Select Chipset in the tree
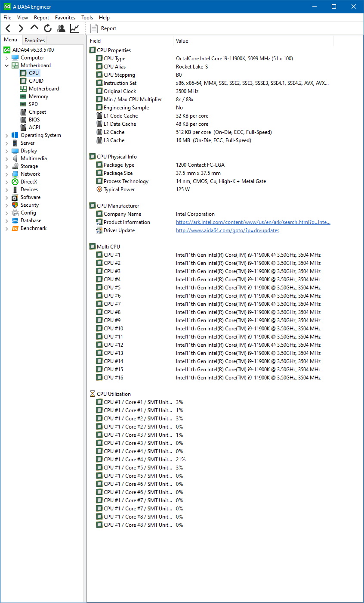This screenshot has height=603, width=364. 37,112
